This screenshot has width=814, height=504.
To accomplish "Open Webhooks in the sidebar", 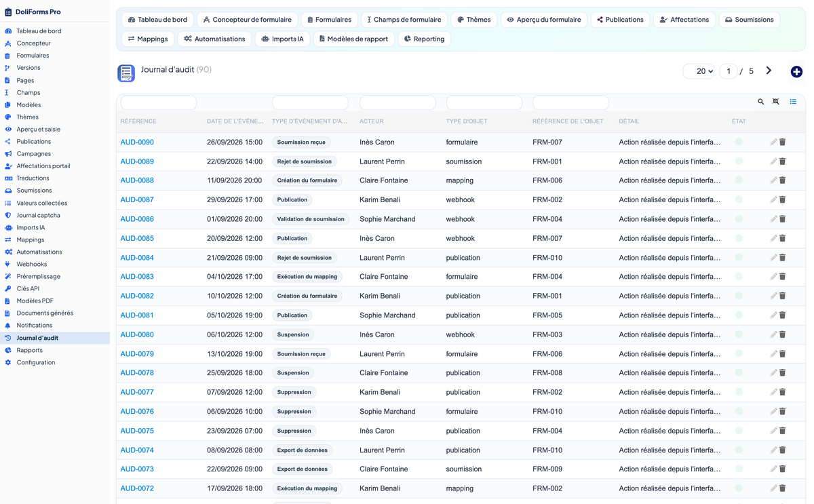I will 32,264.
